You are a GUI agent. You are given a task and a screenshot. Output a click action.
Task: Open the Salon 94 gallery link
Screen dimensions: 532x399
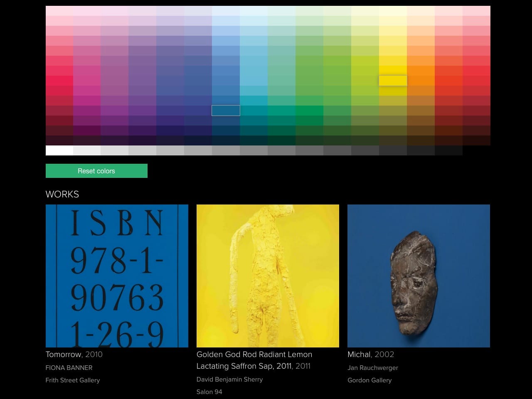point(209,392)
